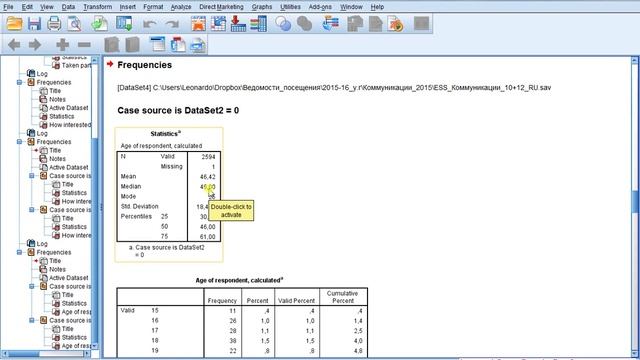Expand outline using the plus icon
The image size is (640, 360).
pos(62,44)
